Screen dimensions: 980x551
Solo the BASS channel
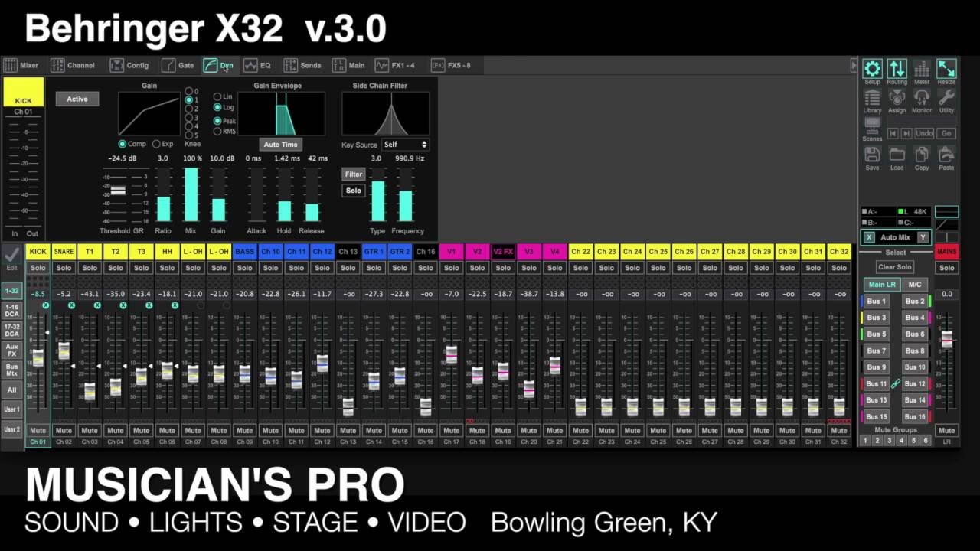(x=244, y=268)
